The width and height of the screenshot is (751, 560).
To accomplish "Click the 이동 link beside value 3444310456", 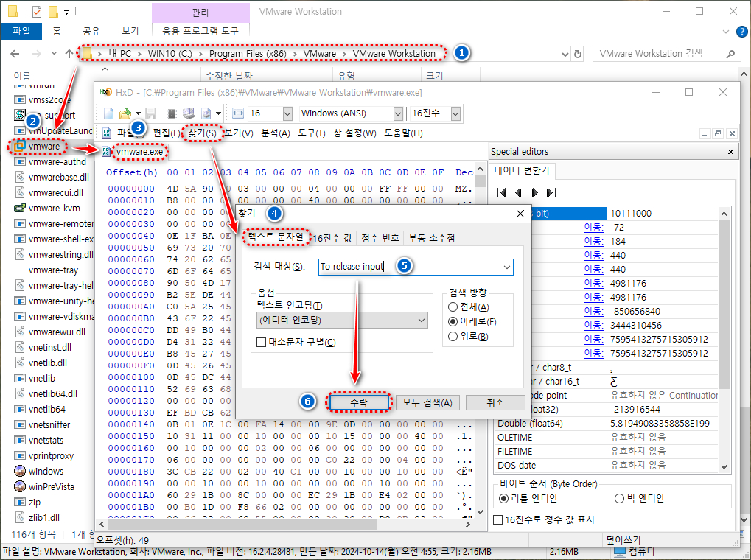I will (593, 325).
